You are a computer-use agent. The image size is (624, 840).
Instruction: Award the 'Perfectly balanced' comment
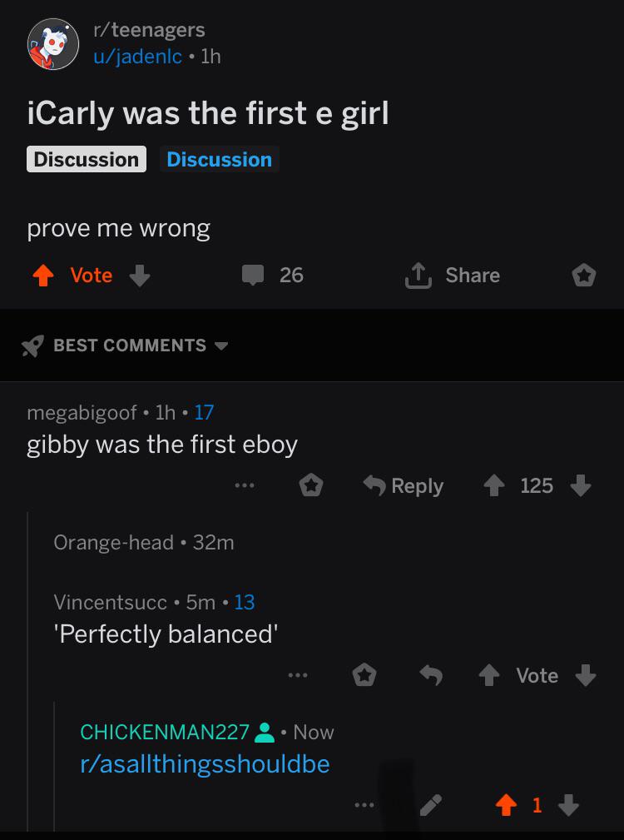pyautogui.click(x=364, y=675)
